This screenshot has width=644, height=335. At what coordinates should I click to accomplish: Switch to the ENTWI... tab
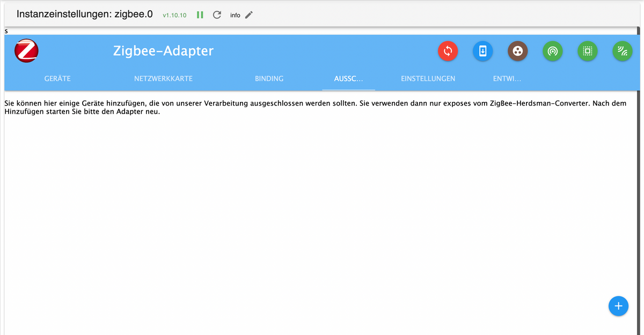click(507, 78)
